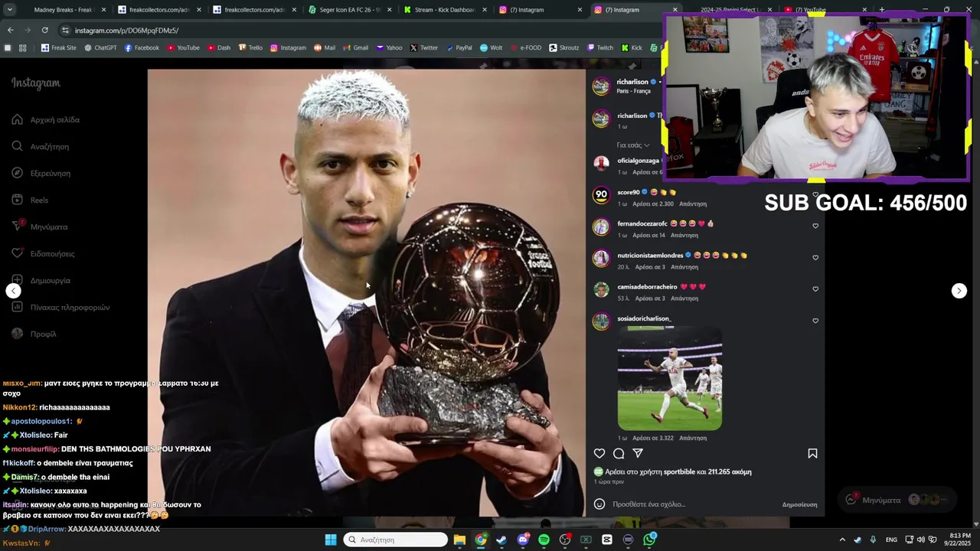Share the post with paper-plane icon

coord(638,453)
